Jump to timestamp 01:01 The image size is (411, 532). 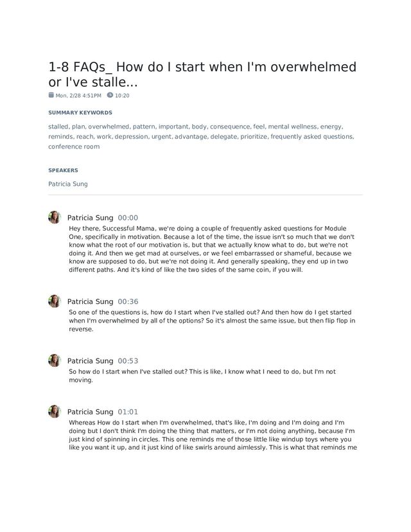point(128,412)
